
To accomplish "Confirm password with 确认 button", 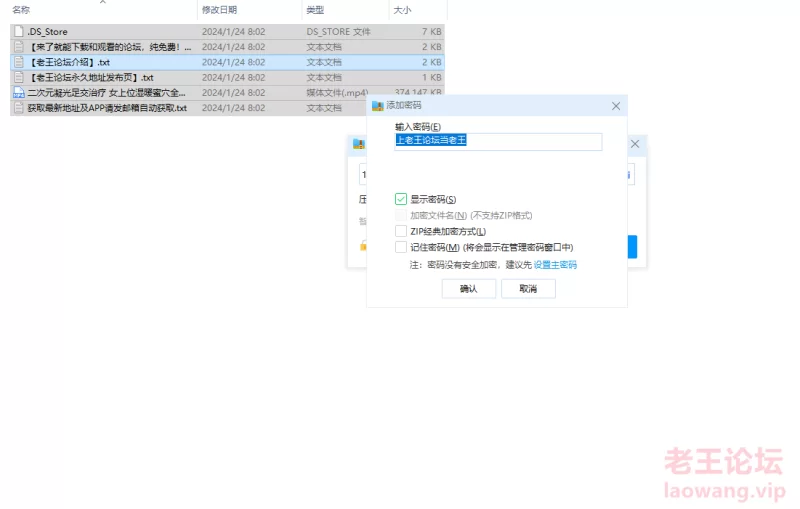I will coord(468,289).
